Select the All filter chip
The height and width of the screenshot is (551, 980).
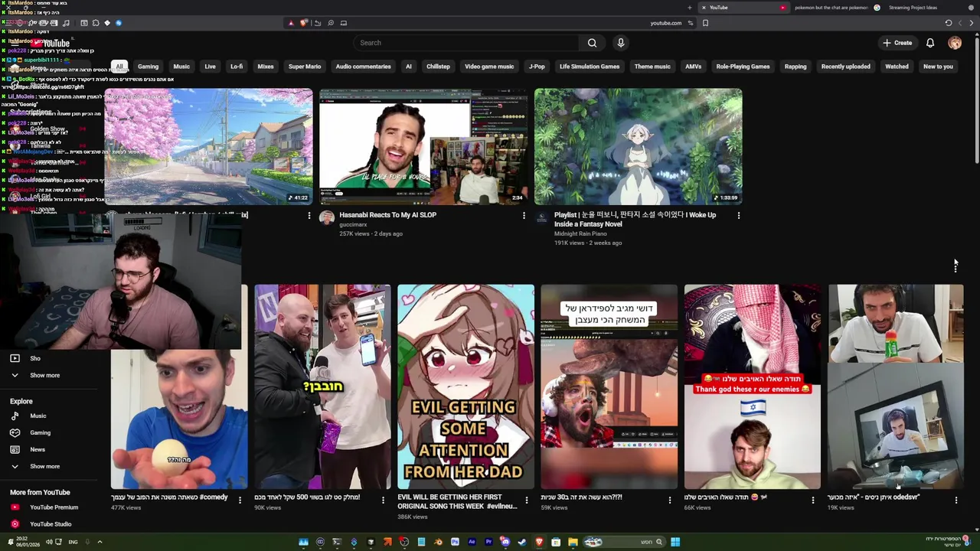pos(119,67)
